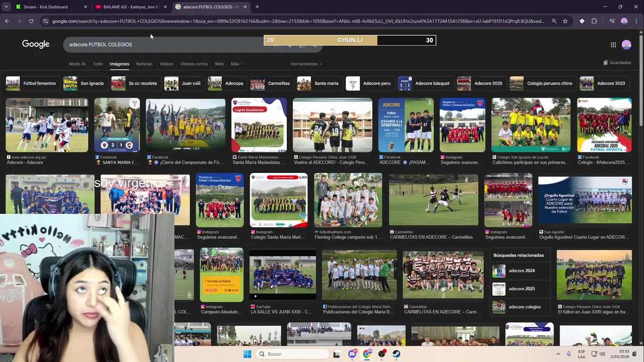Expand the Más dropdown menu

coord(236,64)
